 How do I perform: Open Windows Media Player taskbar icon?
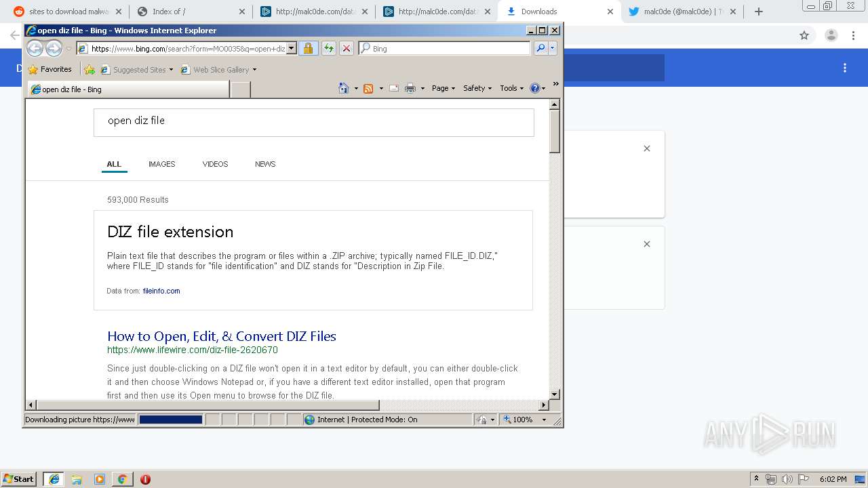click(100, 479)
